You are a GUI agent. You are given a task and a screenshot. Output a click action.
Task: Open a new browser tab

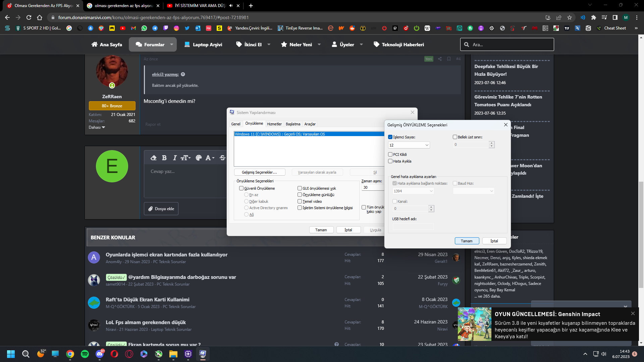click(251, 6)
